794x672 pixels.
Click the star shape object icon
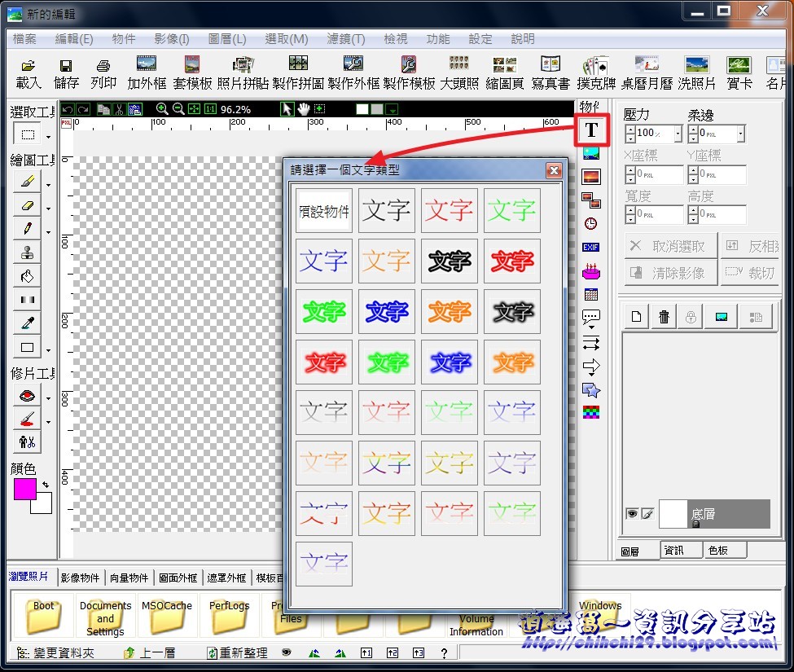pyautogui.click(x=591, y=390)
